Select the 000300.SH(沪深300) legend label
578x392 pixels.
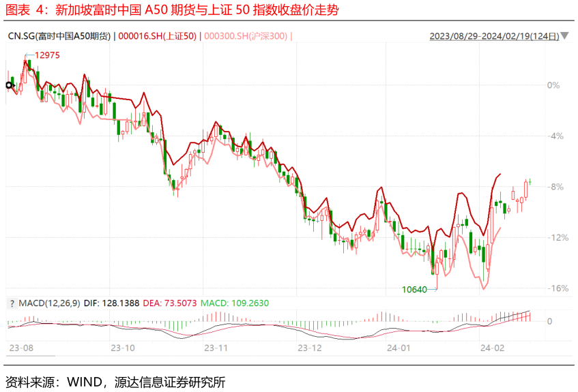coord(246,36)
